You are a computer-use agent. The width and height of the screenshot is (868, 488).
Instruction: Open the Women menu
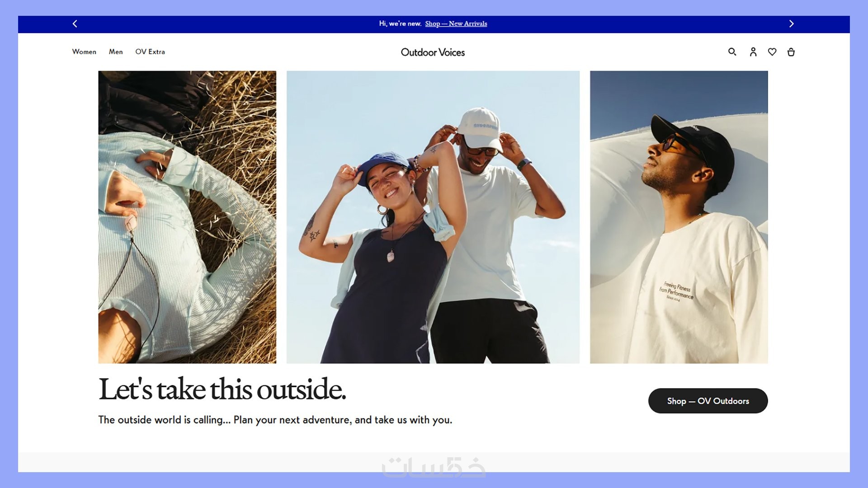pos(84,52)
